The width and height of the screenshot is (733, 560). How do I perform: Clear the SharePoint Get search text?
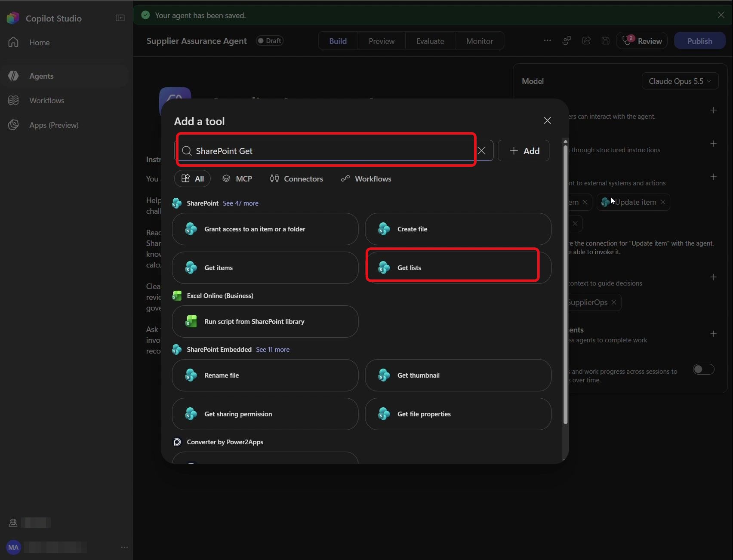pos(482,151)
